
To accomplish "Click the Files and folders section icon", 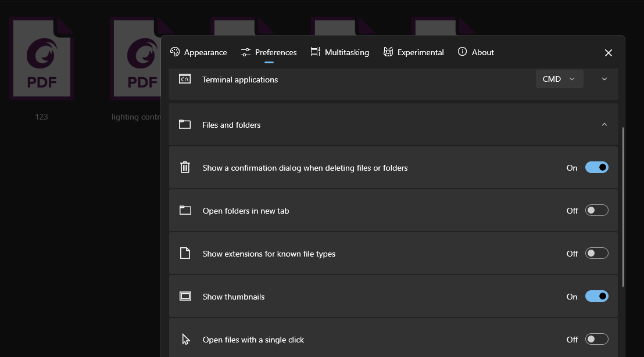I will pyautogui.click(x=185, y=124).
